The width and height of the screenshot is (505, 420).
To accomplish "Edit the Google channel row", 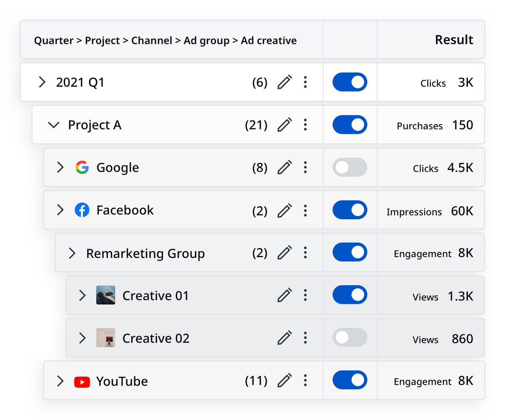I will pos(285,167).
